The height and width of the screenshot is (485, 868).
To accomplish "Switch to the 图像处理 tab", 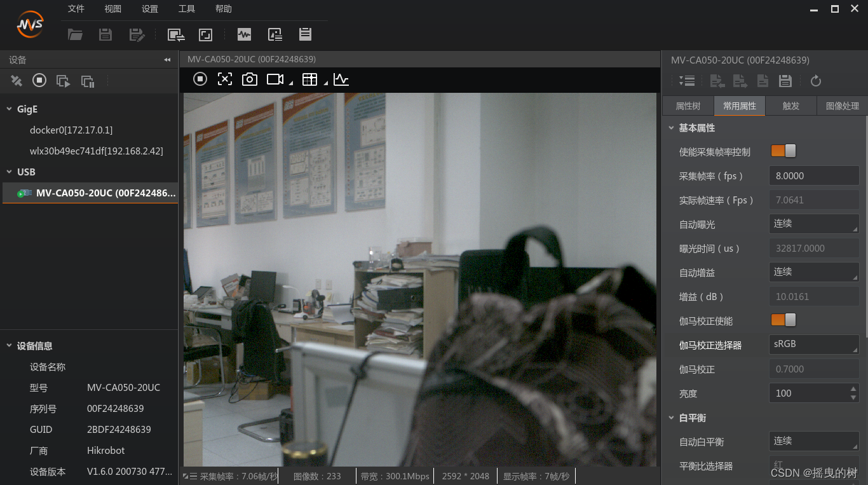I will pos(842,106).
